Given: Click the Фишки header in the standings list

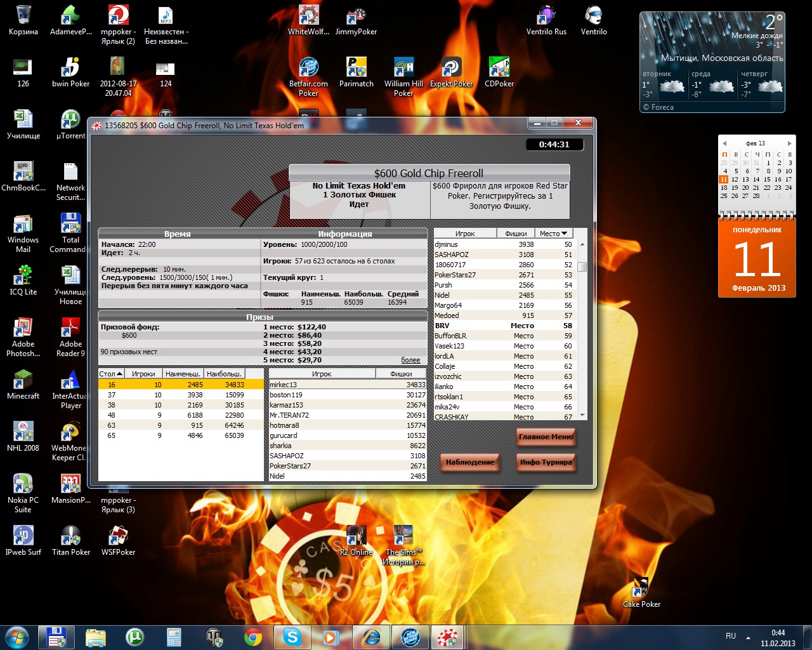Looking at the screenshot, I should [516, 234].
